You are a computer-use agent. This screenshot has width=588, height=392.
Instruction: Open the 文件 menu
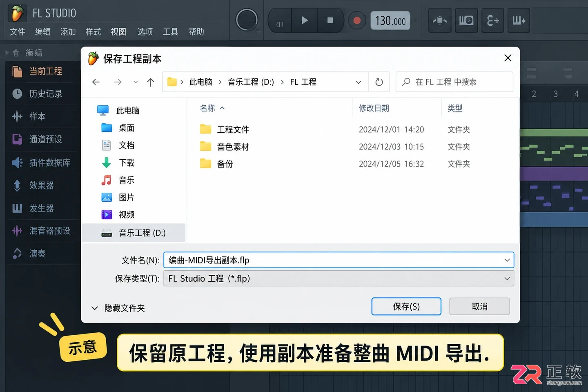click(18, 32)
